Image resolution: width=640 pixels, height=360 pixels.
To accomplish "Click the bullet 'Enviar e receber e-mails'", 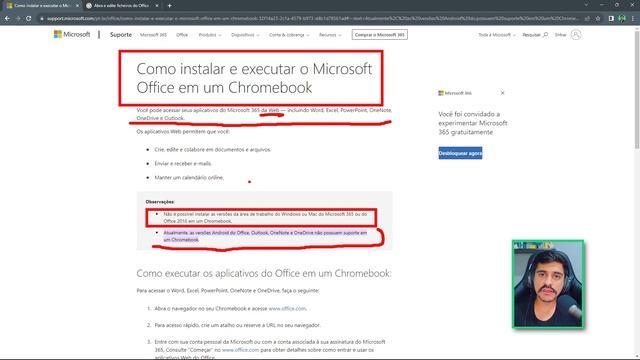I will (183, 164).
